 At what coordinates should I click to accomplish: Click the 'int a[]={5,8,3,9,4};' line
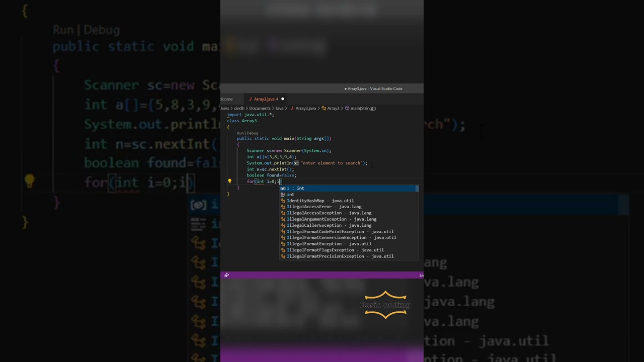[x=272, y=157]
